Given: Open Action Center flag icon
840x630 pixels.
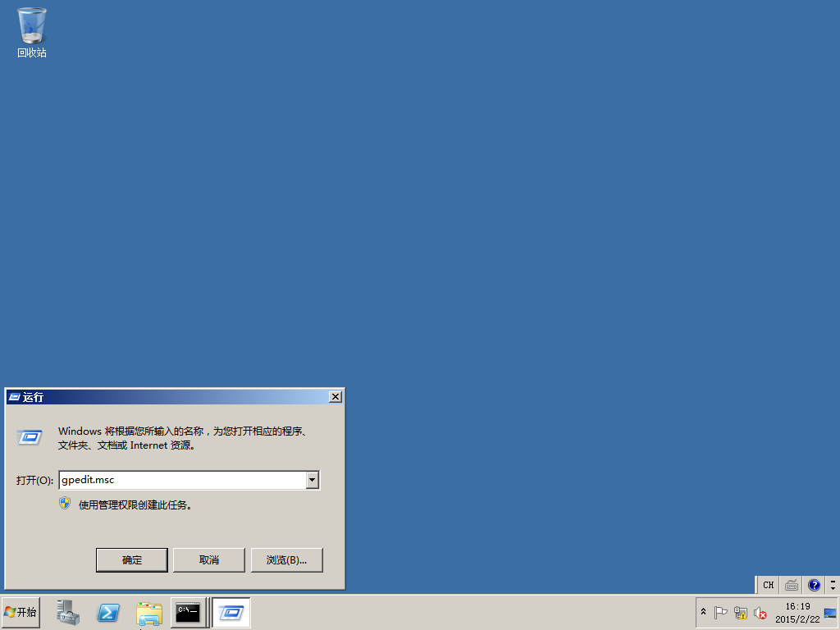Looking at the screenshot, I should [x=720, y=612].
